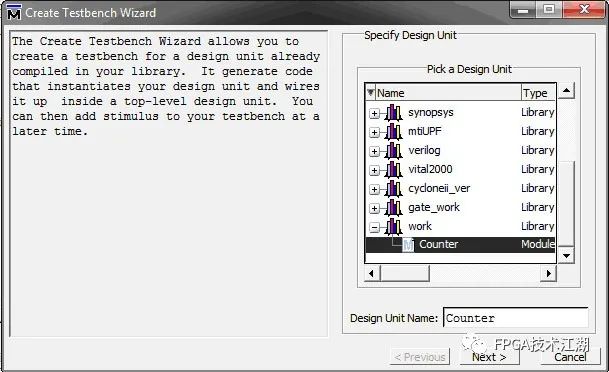Click the gate_work library icon
Screen dimensions: 609x372
393,208
